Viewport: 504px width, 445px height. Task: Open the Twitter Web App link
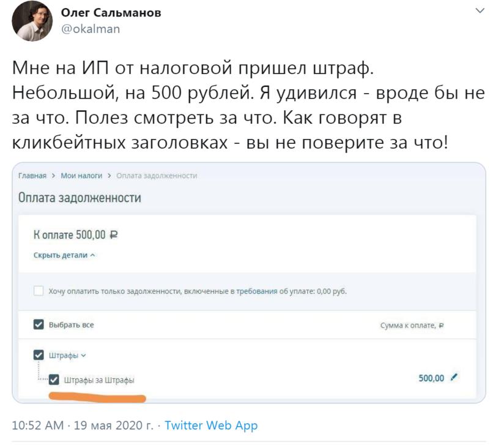[x=211, y=425]
